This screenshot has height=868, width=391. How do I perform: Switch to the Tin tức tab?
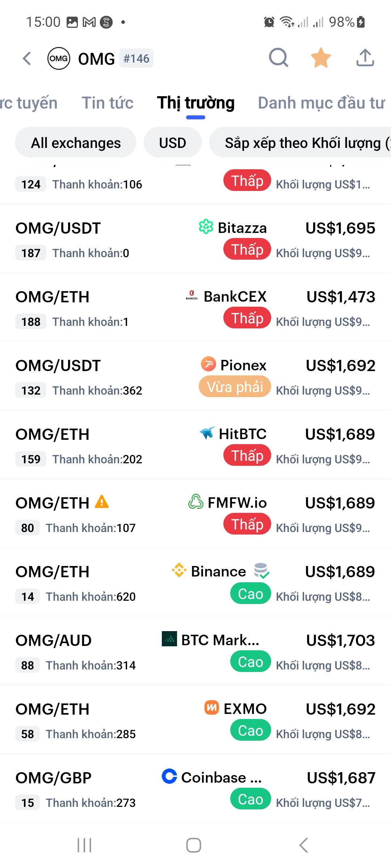tap(108, 103)
